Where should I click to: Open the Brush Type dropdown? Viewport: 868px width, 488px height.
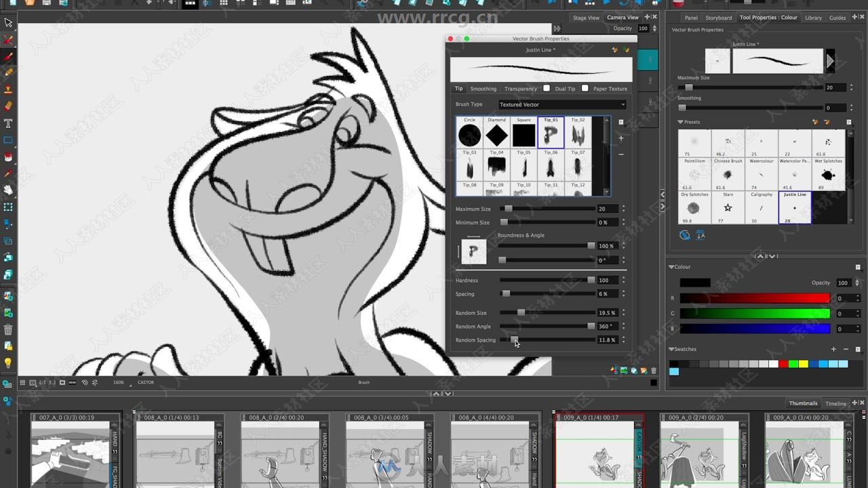562,104
